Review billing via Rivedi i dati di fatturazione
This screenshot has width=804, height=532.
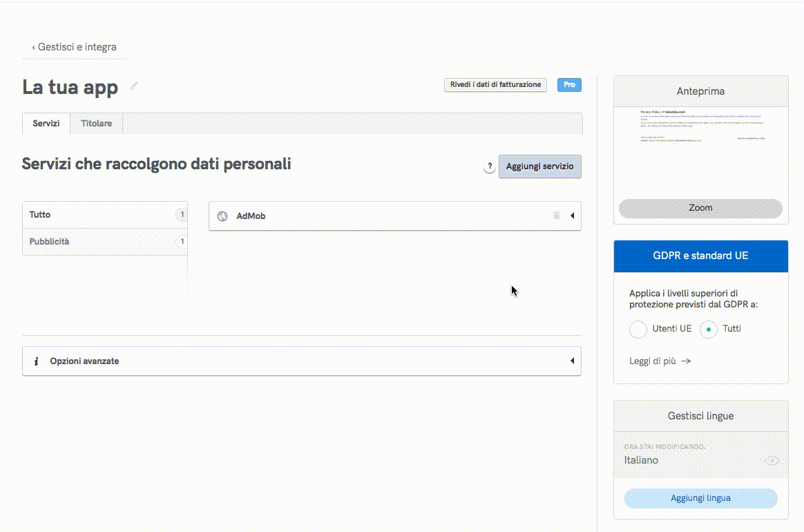tap(495, 84)
